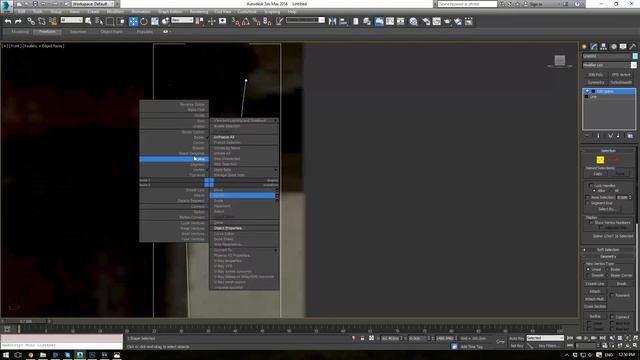Enable Segment End checkbox

[587, 203]
